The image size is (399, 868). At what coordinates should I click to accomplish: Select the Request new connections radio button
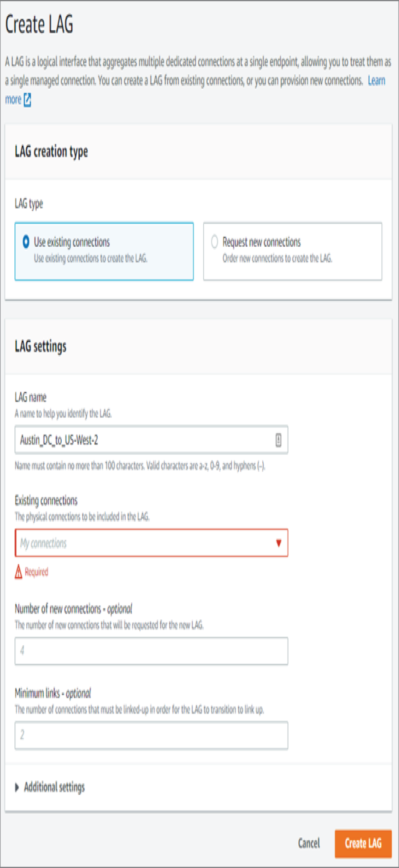214,242
